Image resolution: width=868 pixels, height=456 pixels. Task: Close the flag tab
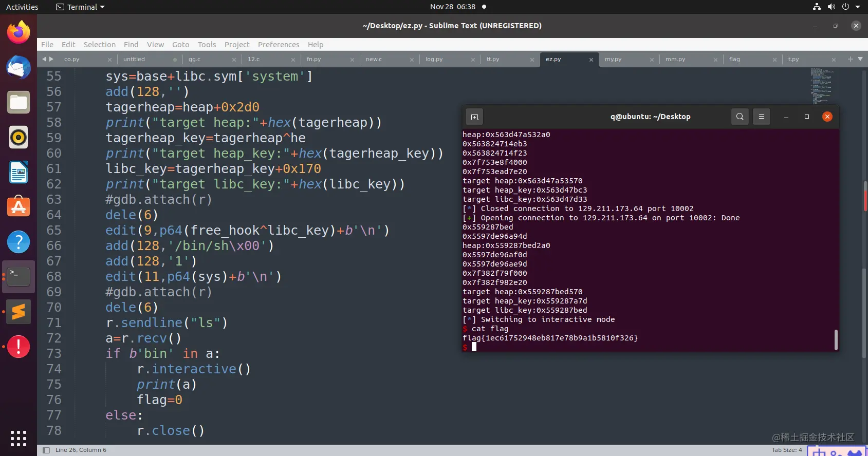tap(774, 60)
